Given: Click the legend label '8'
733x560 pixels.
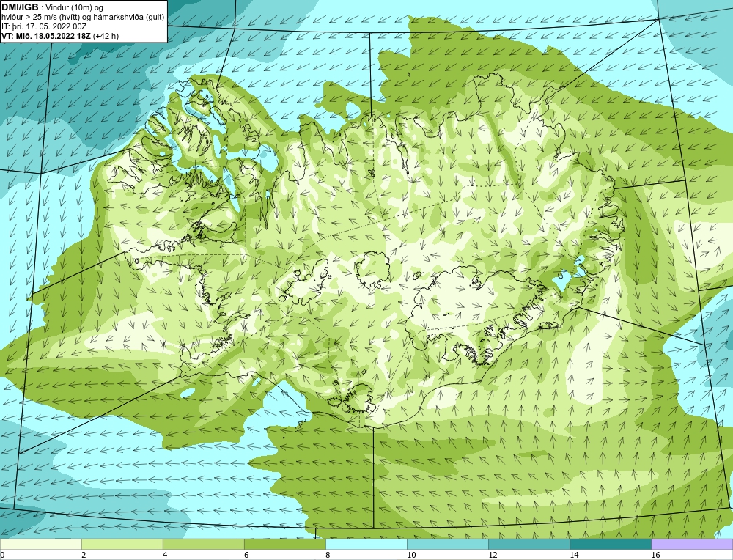Looking at the screenshot, I should tap(328, 555).
